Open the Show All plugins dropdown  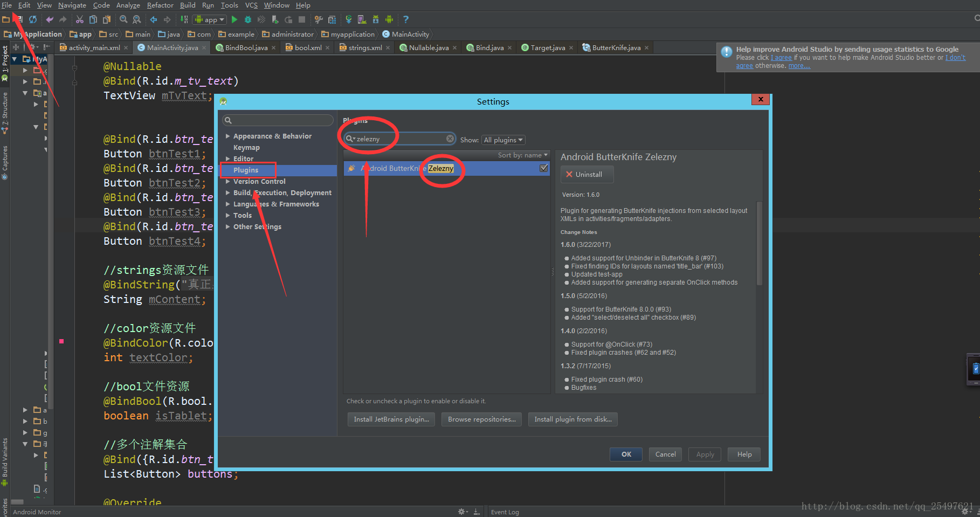click(x=503, y=140)
